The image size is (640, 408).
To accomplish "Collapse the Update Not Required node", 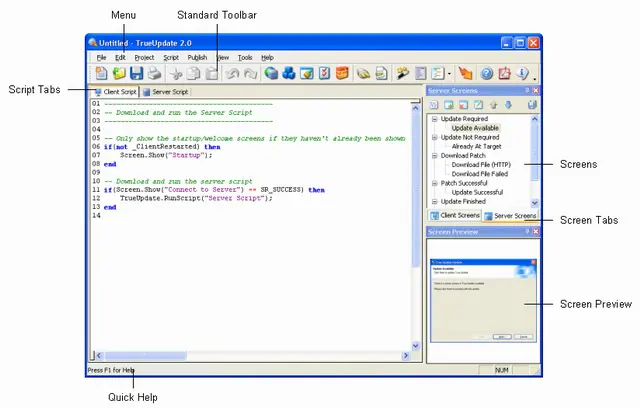I will [434, 137].
